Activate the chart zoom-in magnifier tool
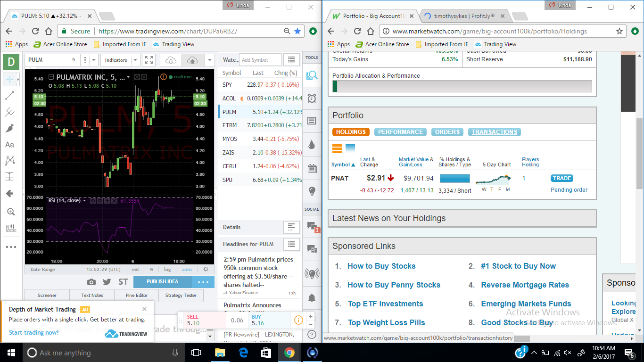This screenshot has height=362, width=644. click(10, 212)
